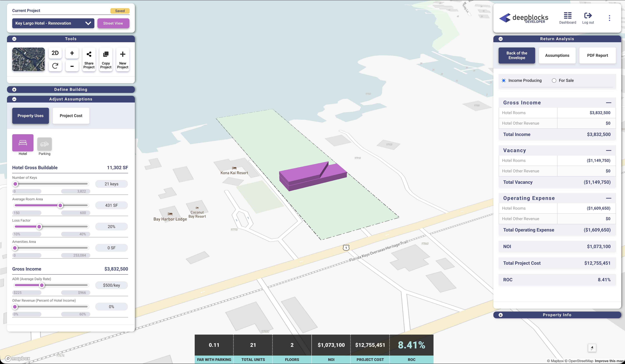625x364 pixels.
Task: Expand the Define Building panel
Action: (14, 90)
